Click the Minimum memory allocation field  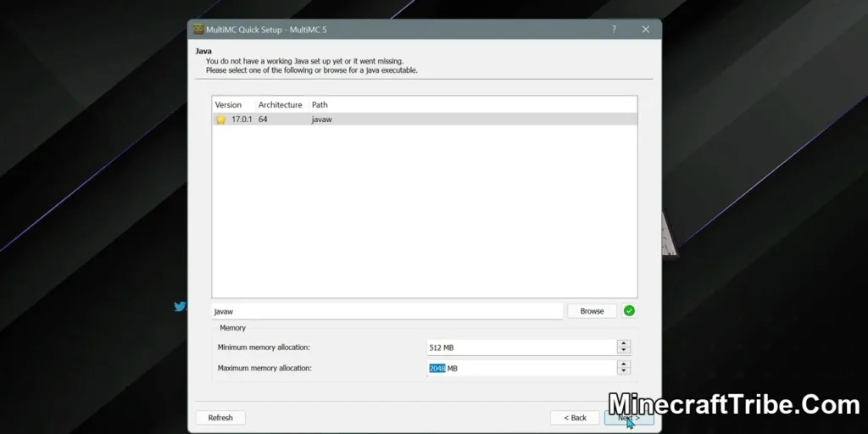point(521,348)
